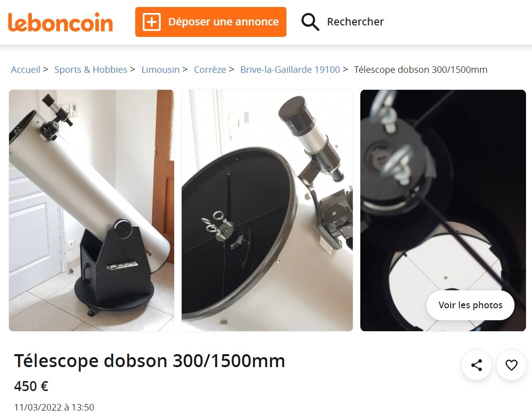
Task: Save listing with the heart icon
Action: click(x=512, y=365)
